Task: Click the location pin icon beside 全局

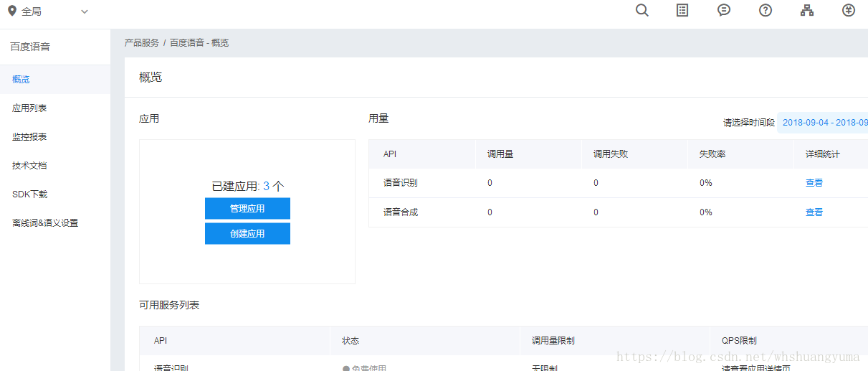Action: pos(12,11)
